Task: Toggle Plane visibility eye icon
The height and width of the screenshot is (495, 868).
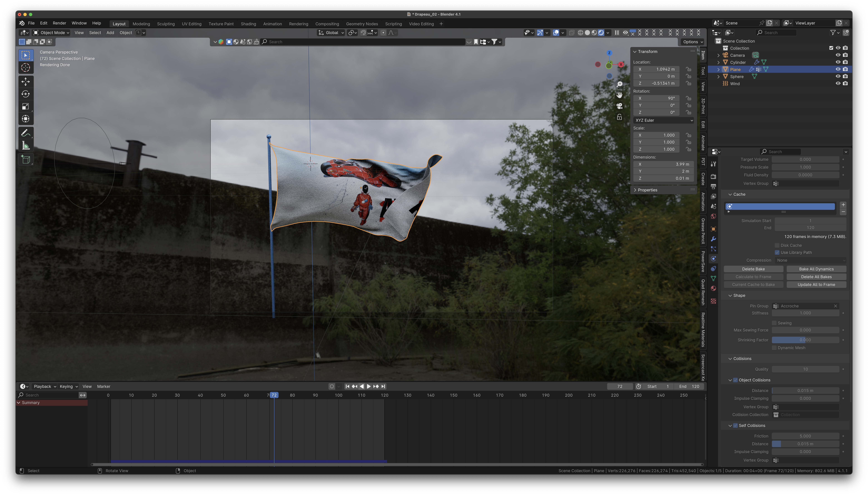Action: (x=838, y=69)
